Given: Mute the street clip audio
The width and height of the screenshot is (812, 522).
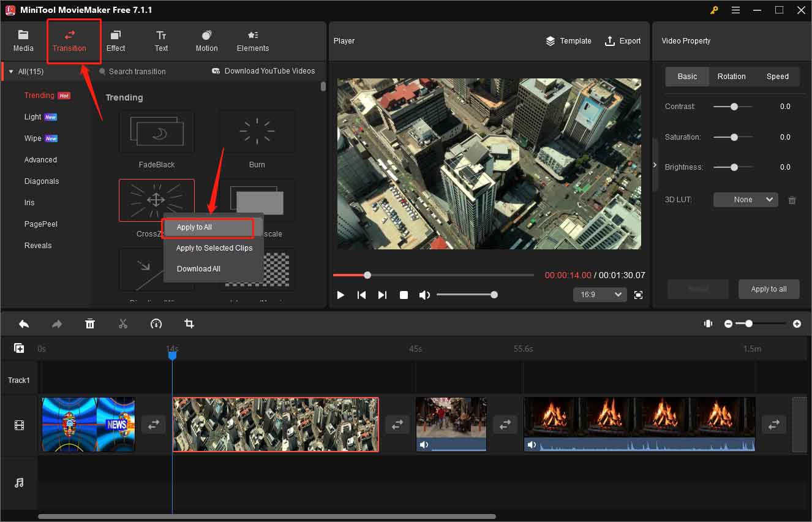Looking at the screenshot, I should tap(424, 445).
